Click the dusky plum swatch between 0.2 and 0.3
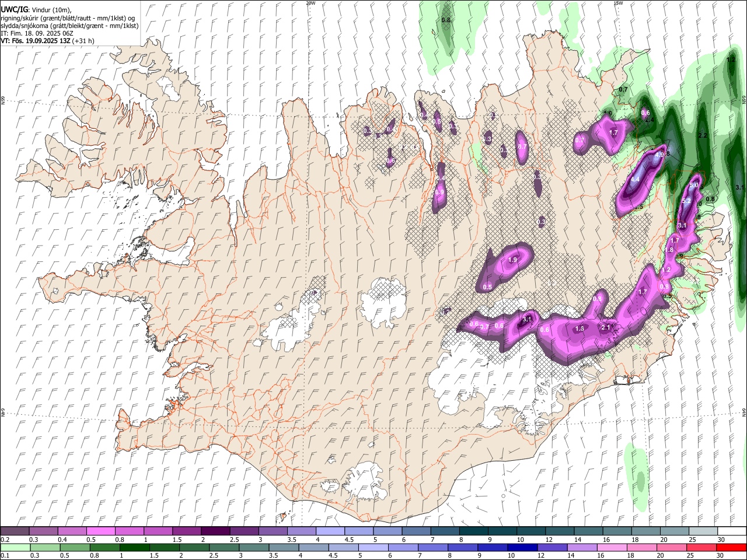 pos(15,531)
